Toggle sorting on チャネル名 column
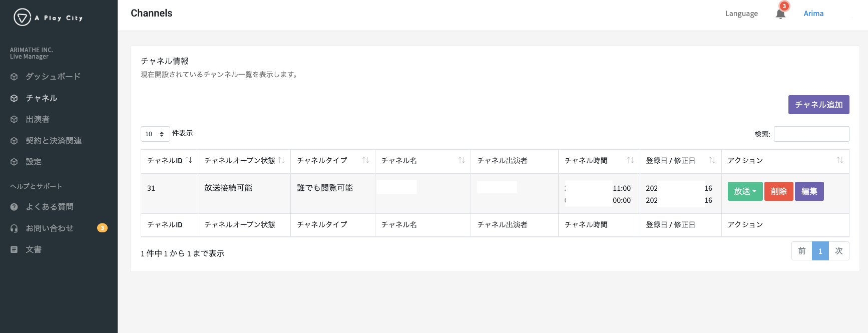 422,160
